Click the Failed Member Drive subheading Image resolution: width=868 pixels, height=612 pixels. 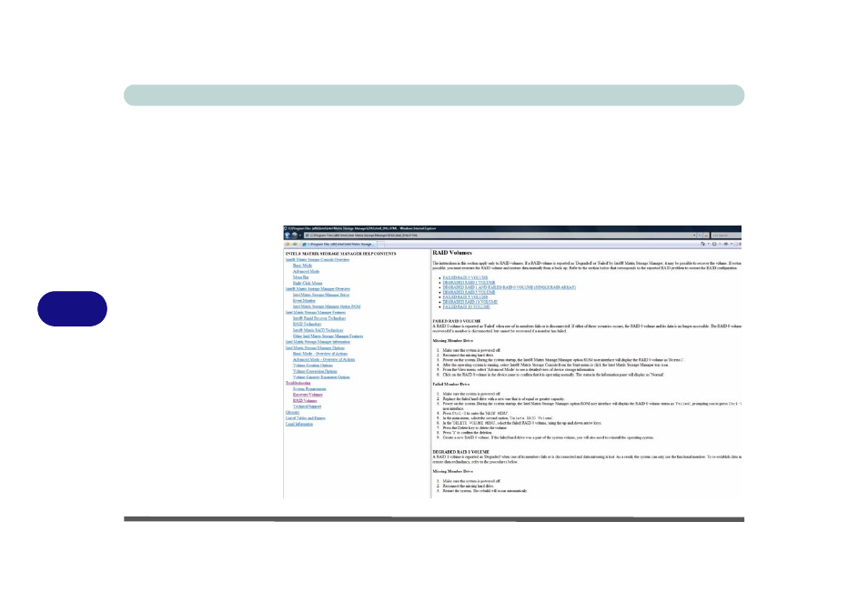pyautogui.click(x=450, y=384)
